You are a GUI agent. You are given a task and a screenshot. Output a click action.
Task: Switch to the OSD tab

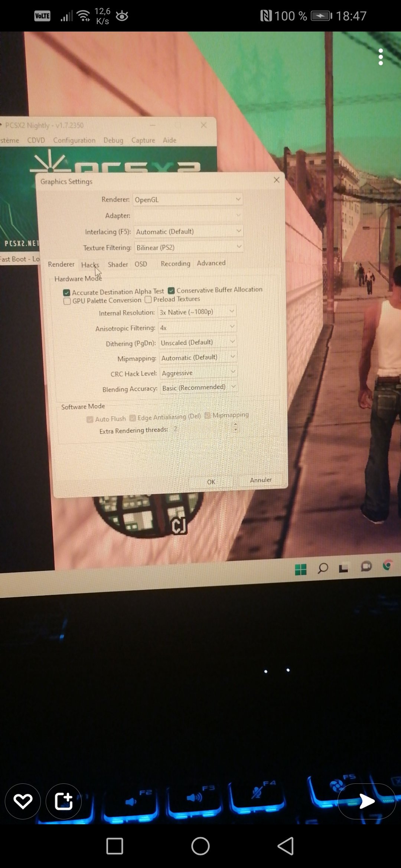[141, 264]
